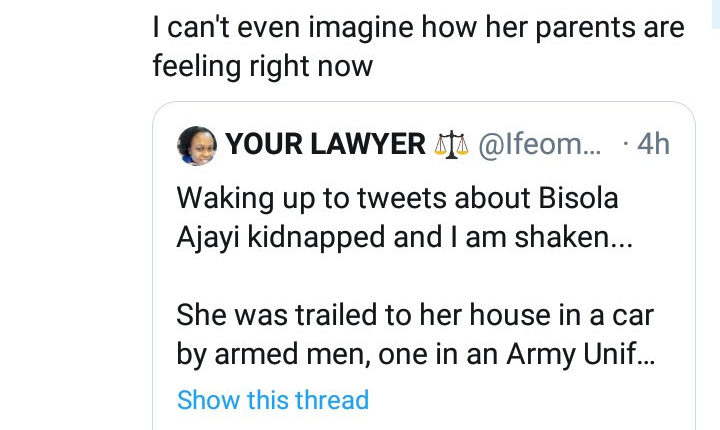Click the dot separator before 4h
720x430 pixels.
pos(626,144)
